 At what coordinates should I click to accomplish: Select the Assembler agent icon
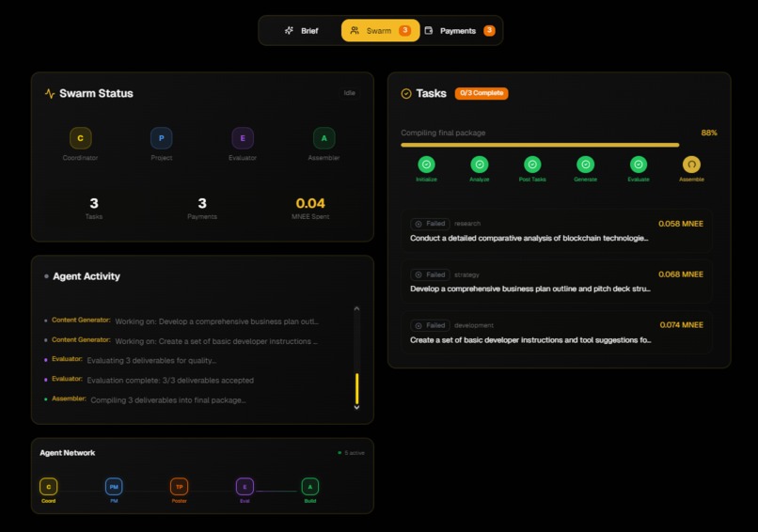[324, 138]
